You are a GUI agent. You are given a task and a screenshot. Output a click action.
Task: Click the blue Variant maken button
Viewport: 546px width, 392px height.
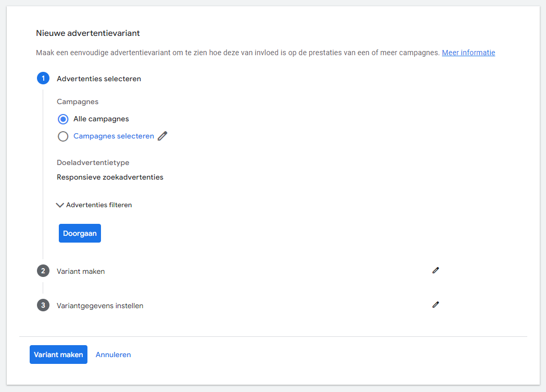(58, 355)
